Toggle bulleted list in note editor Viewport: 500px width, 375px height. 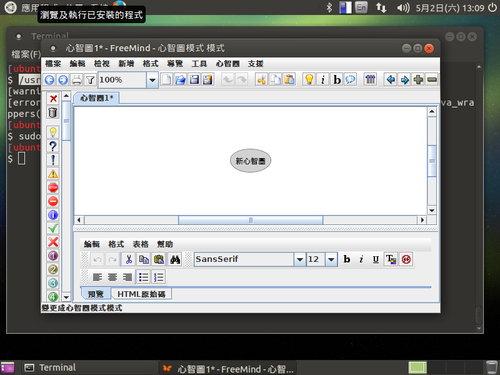coord(144,277)
